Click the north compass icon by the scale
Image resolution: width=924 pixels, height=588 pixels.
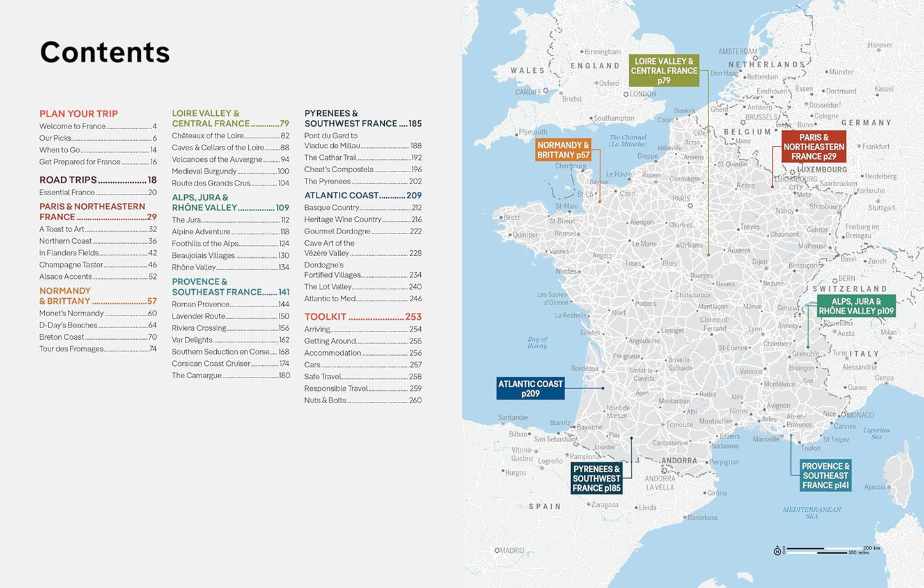coord(777,551)
